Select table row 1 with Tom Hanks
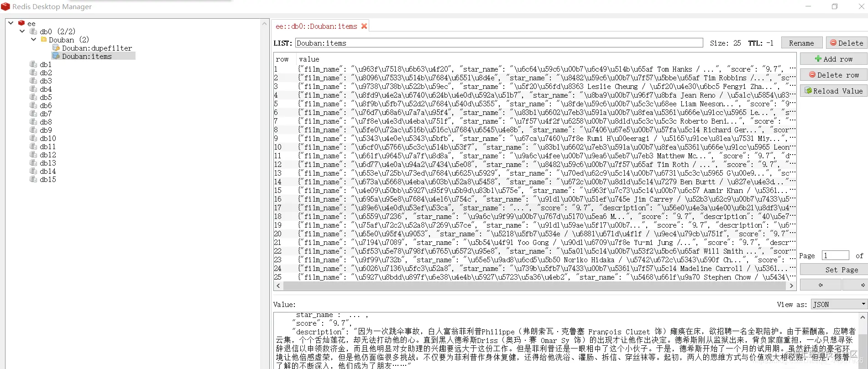The height and width of the screenshot is (369, 868). point(535,69)
